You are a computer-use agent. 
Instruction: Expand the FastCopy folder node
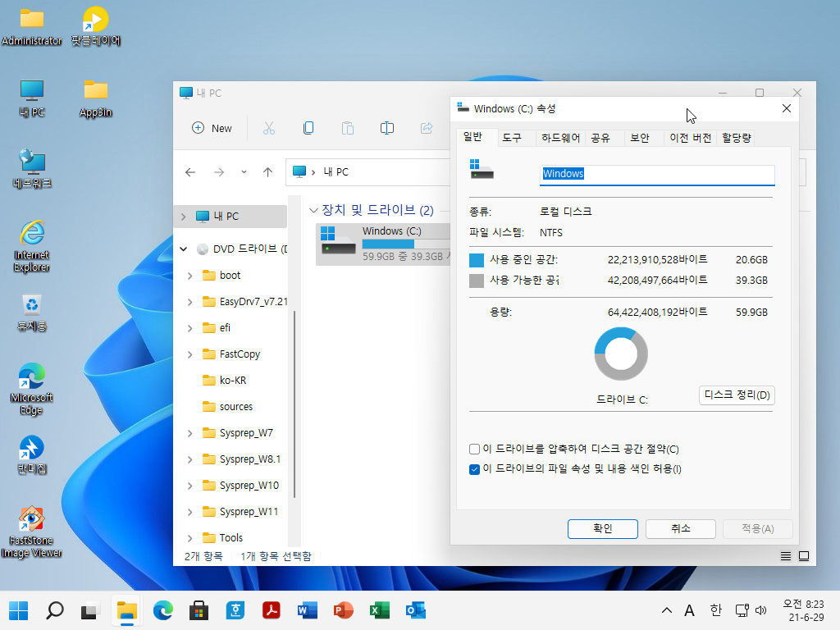(x=189, y=354)
